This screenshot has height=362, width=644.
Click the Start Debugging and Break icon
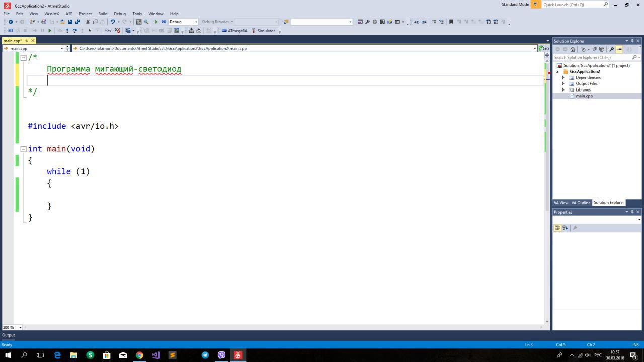(164, 22)
